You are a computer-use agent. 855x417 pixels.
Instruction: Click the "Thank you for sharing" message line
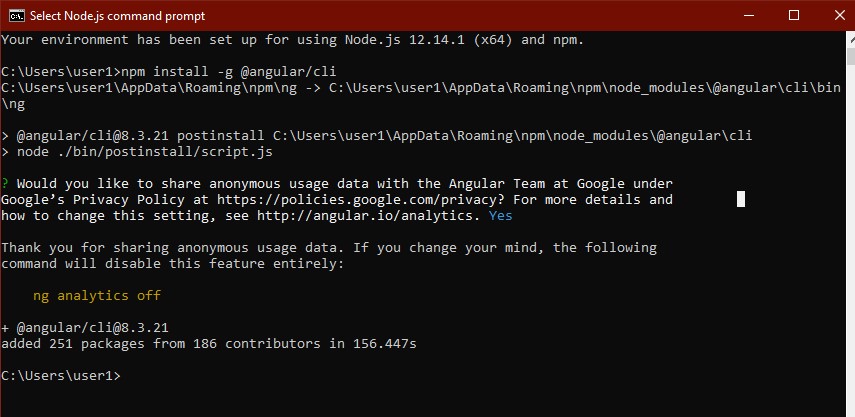(x=328, y=248)
